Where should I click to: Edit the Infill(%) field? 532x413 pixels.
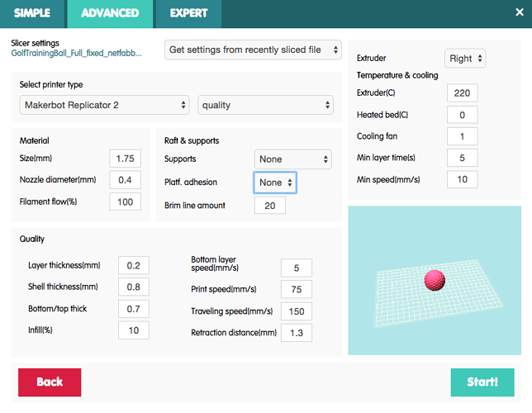(x=134, y=330)
